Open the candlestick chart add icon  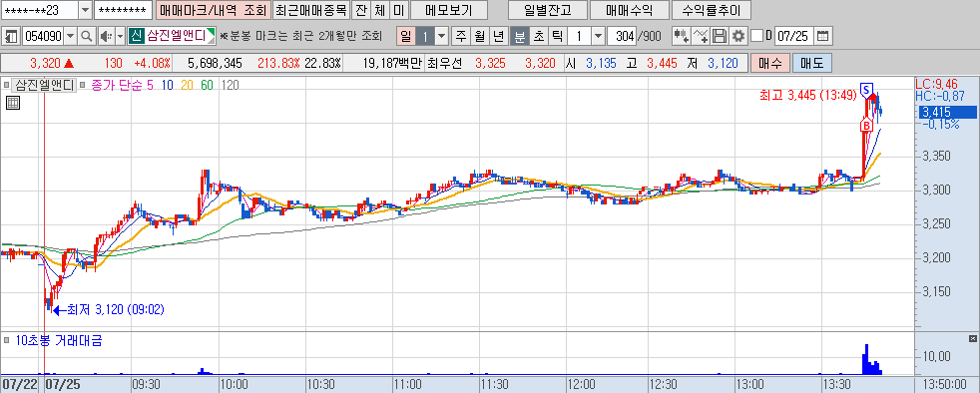coord(682,36)
